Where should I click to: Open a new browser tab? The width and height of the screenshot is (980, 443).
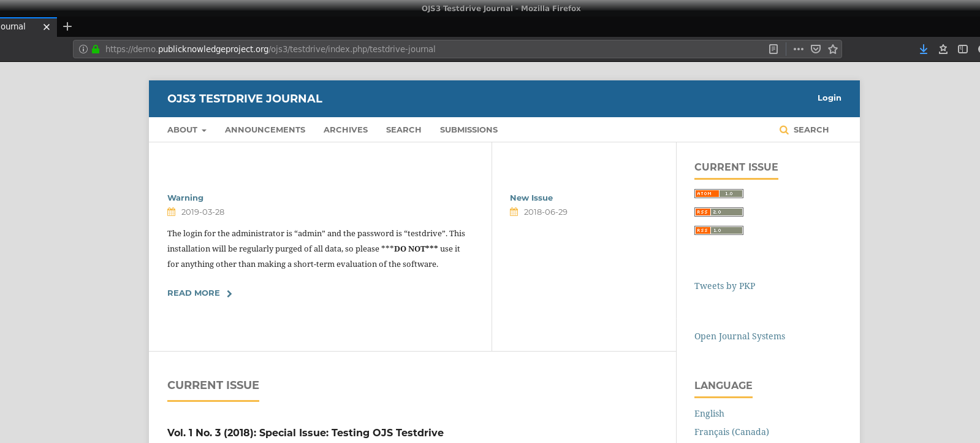point(67,26)
